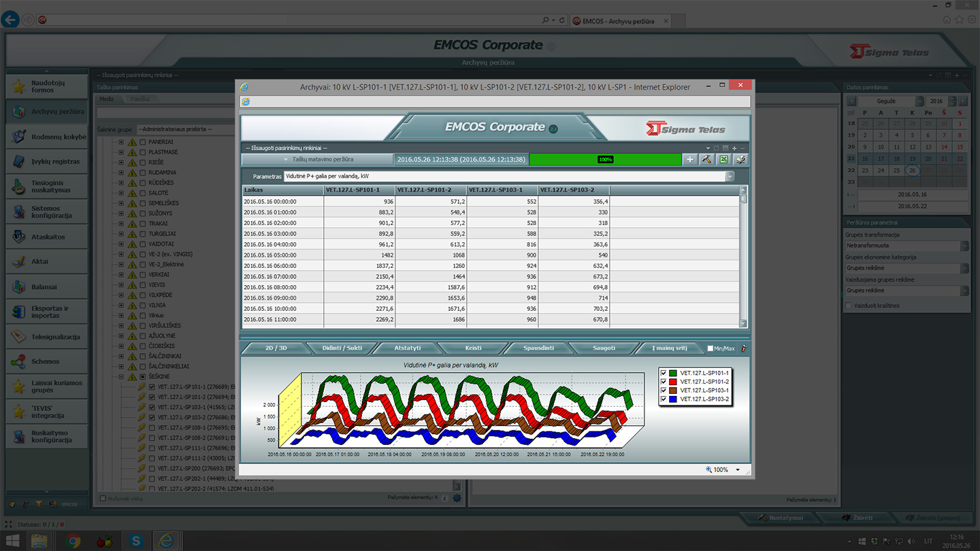Launch Chrome from the taskbar
This screenshot has height=551, width=980.
(73, 541)
